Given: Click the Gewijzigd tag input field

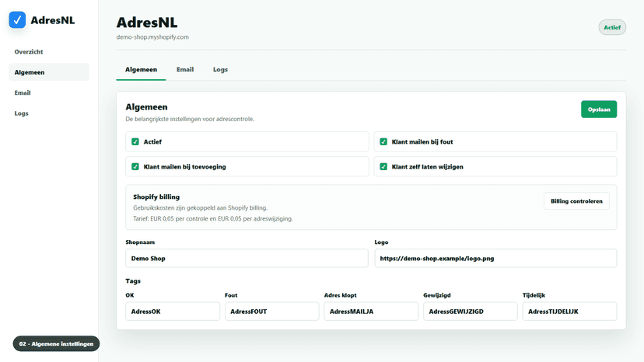Looking at the screenshot, I should pos(471,311).
